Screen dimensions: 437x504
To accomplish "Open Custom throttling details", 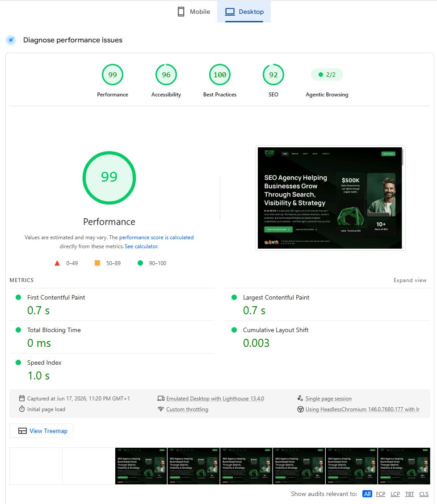I will (187, 409).
